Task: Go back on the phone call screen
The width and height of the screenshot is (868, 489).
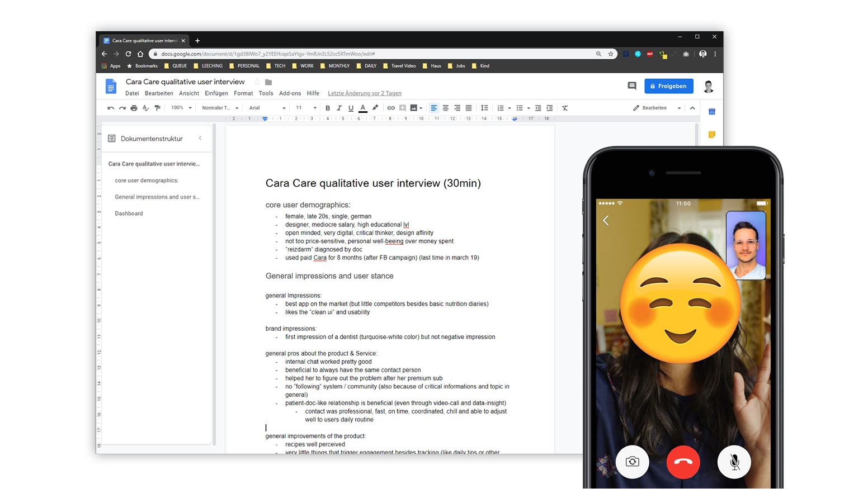Action: click(606, 220)
